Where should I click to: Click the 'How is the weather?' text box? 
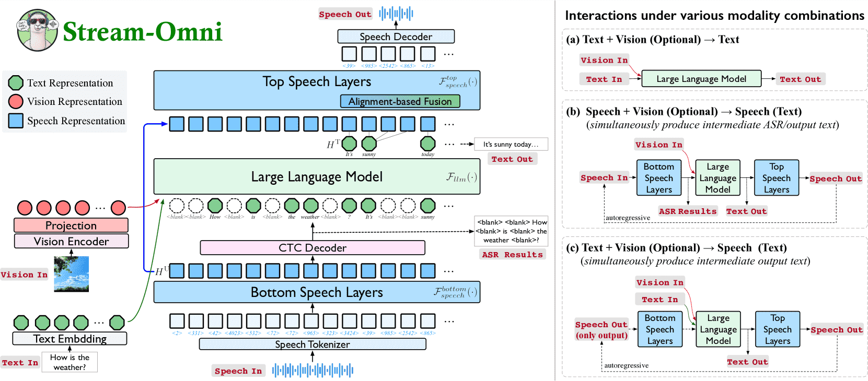tap(70, 362)
